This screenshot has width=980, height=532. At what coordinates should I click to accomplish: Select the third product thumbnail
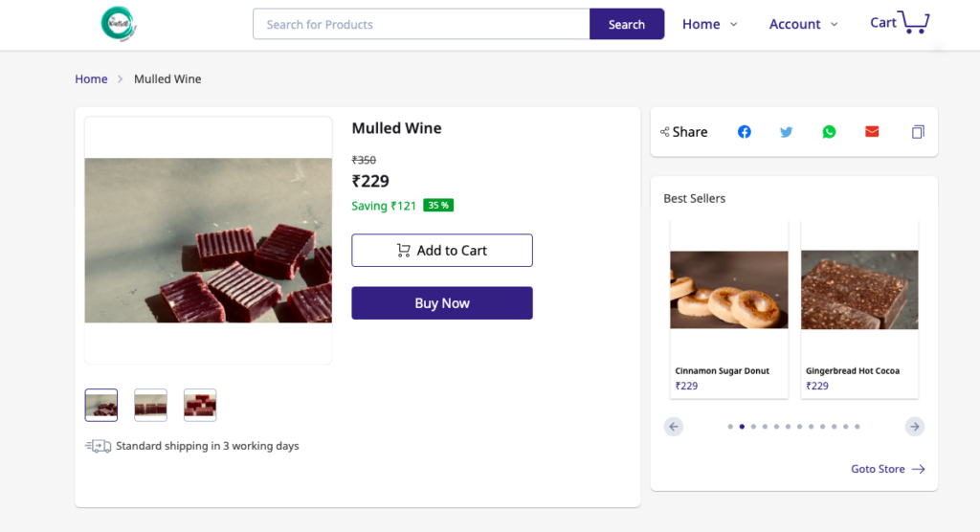(200, 405)
